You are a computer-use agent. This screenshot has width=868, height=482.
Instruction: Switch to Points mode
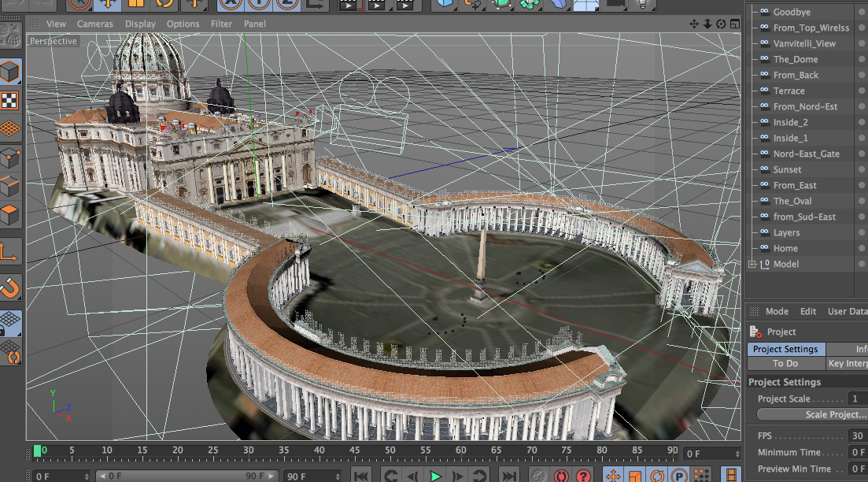10,158
